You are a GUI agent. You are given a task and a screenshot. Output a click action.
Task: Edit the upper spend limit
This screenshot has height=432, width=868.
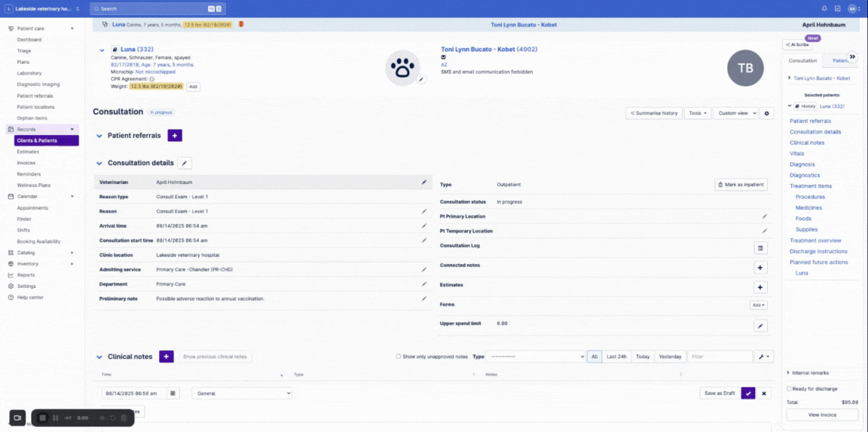pos(760,326)
